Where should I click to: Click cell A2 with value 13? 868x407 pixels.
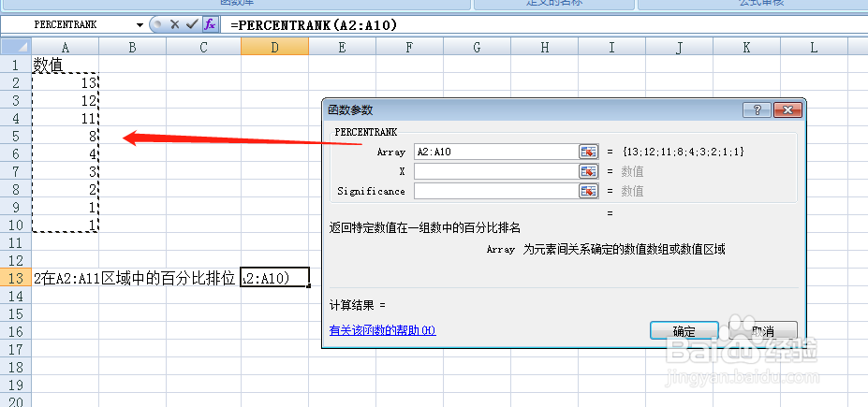(x=66, y=82)
